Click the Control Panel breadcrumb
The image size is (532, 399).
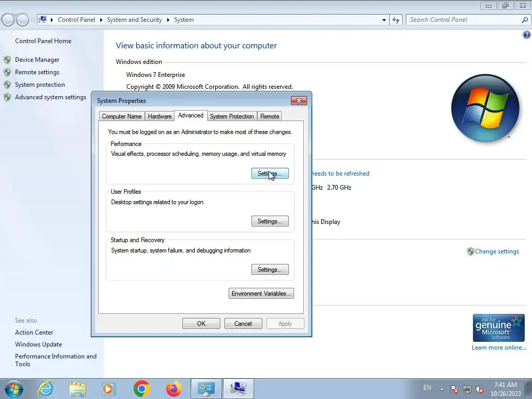point(76,20)
